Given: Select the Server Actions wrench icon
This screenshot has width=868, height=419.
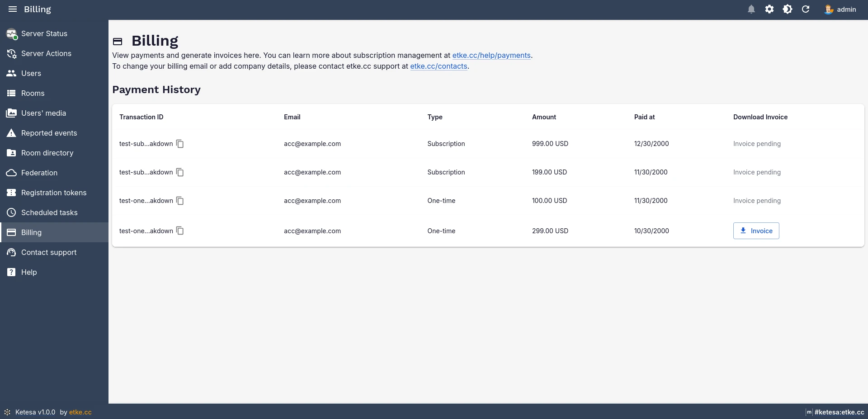Looking at the screenshot, I should (x=11, y=53).
